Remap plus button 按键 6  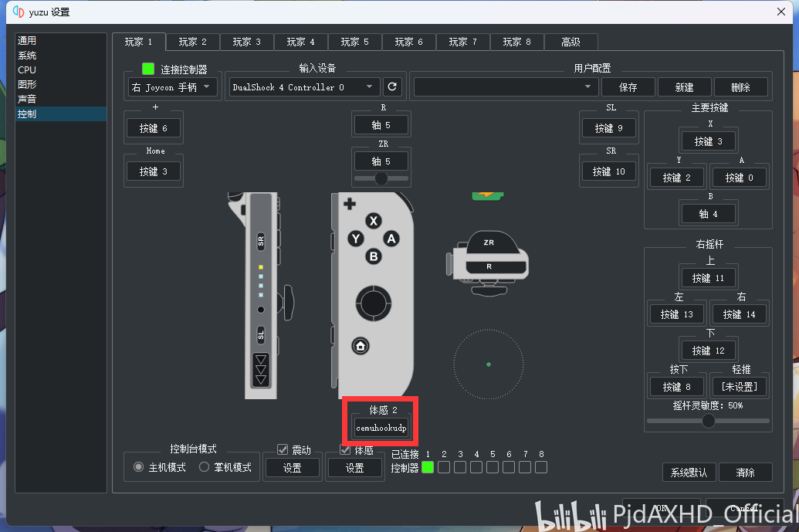(x=154, y=128)
